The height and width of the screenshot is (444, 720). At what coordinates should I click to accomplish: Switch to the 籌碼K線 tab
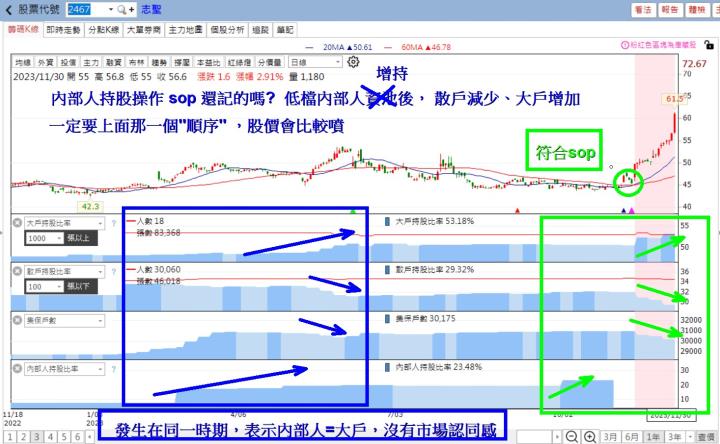(x=23, y=29)
